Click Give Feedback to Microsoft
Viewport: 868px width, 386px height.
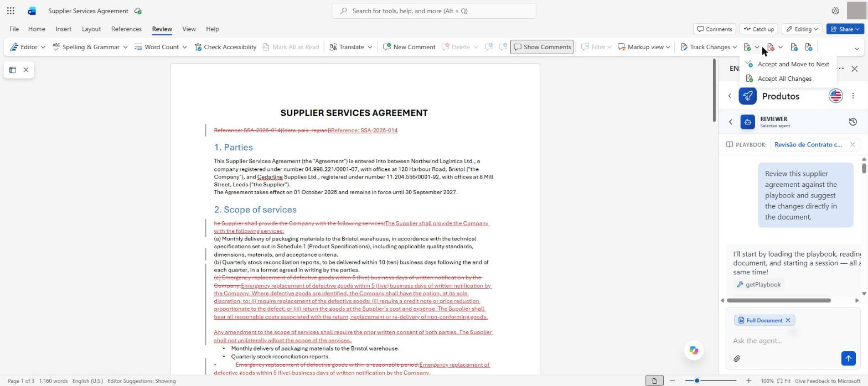(x=828, y=380)
